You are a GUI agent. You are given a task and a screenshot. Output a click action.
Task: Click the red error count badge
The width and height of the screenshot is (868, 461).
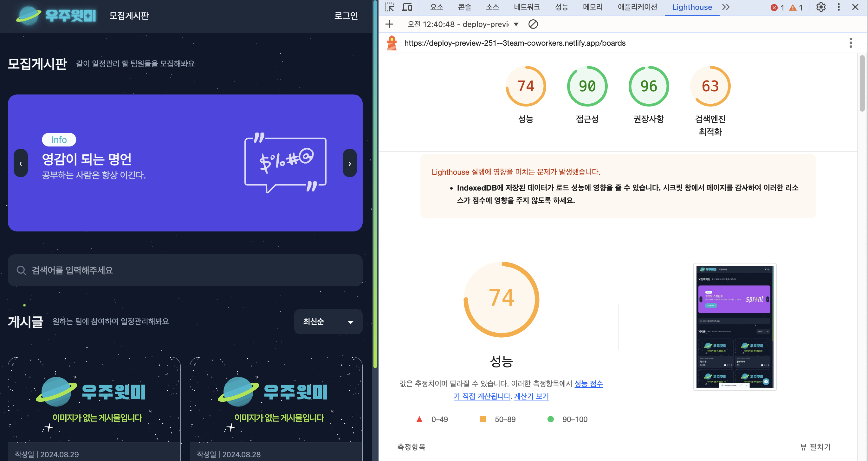[777, 7]
